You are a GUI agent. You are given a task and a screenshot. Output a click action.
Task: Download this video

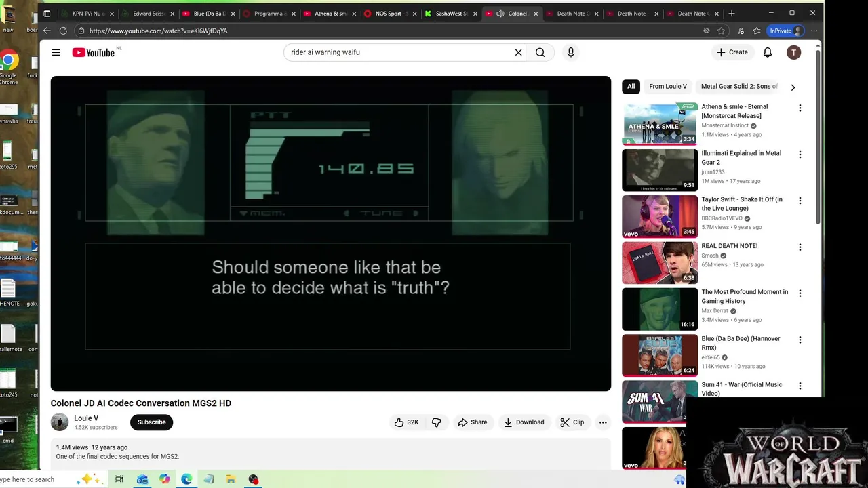pyautogui.click(x=524, y=422)
